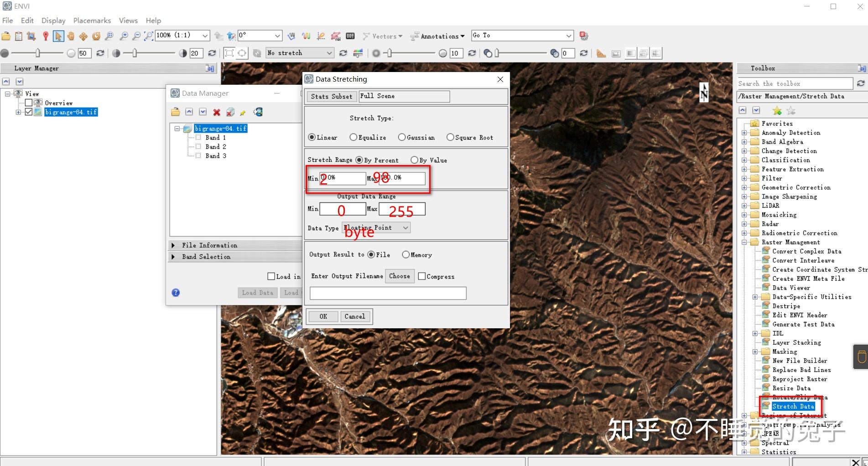Click the Search the toolbox field
This screenshot has height=466, width=868.
pyautogui.click(x=795, y=83)
